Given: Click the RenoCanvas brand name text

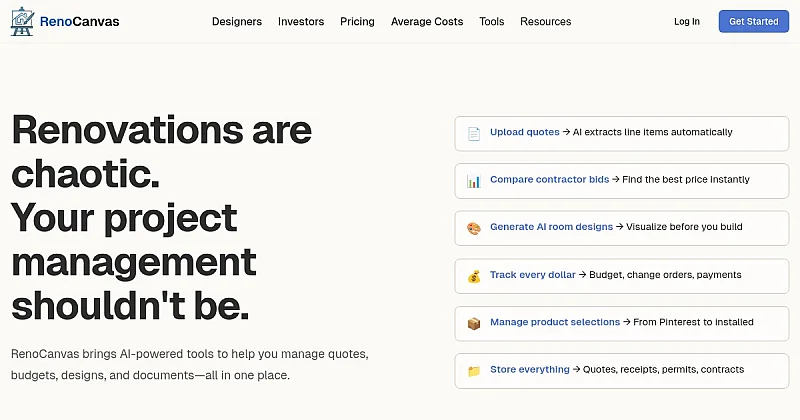Looking at the screenshot, I should tap(80, 21).
